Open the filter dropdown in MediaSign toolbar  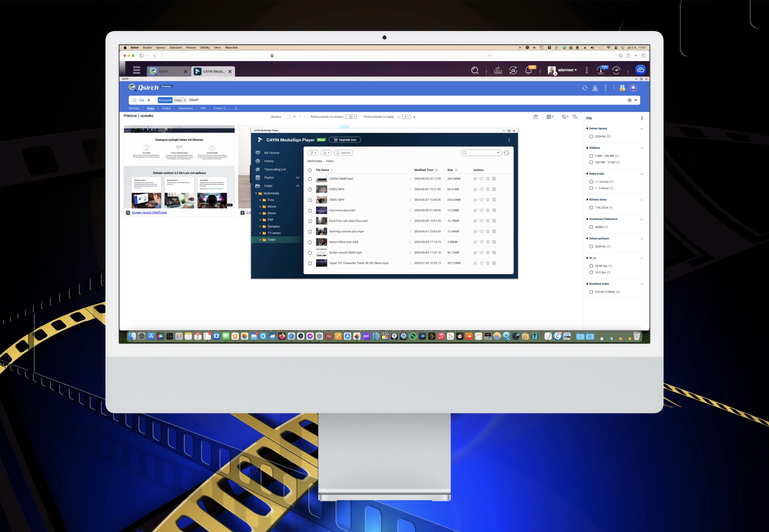coord(313,153)
